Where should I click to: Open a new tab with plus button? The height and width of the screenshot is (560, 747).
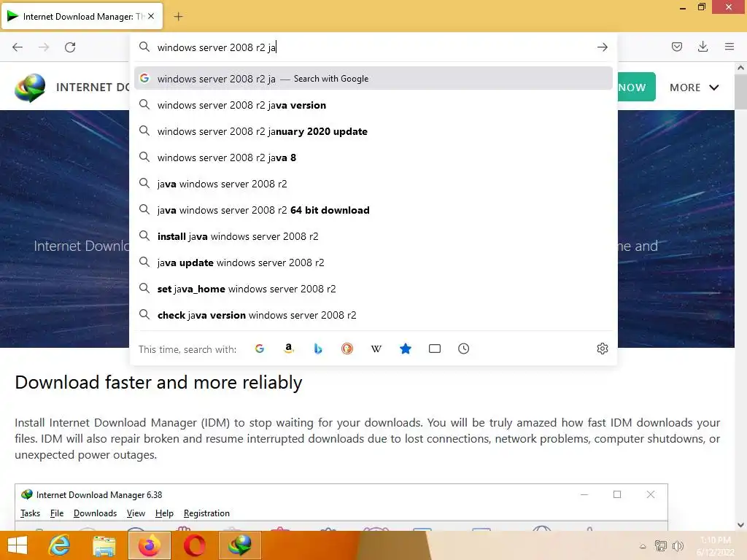(x=178, y=17)
